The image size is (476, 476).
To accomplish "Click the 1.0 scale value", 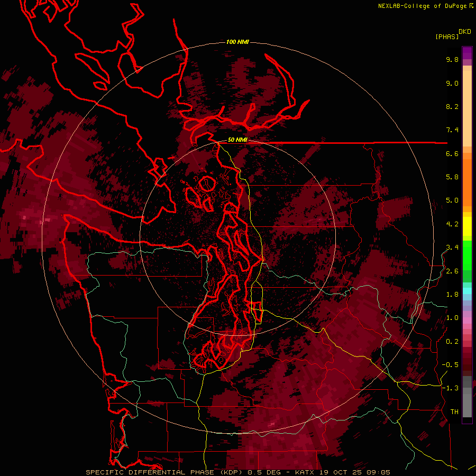I will pyautogui.click(x=452, y=318).
